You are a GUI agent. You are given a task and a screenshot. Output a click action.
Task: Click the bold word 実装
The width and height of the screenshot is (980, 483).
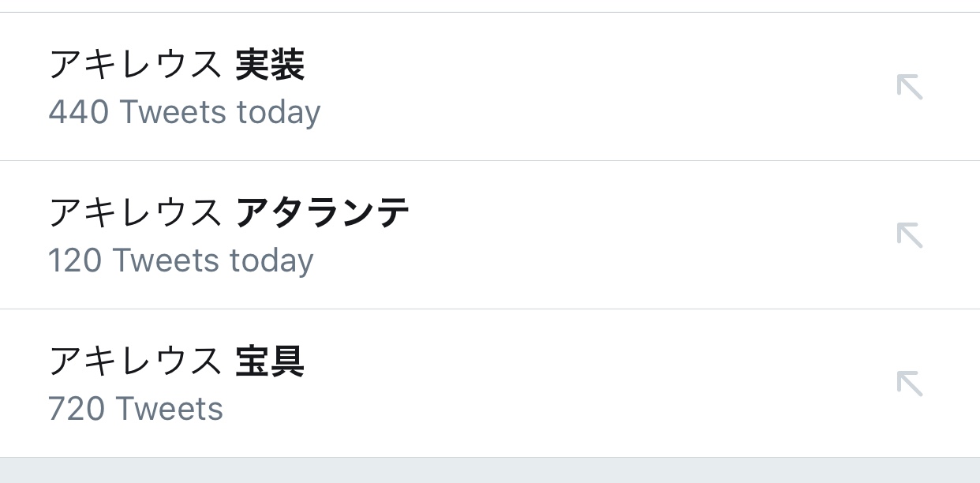270,66
